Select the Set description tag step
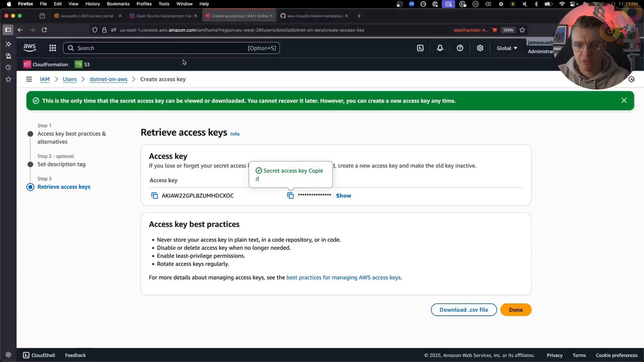 61,164
